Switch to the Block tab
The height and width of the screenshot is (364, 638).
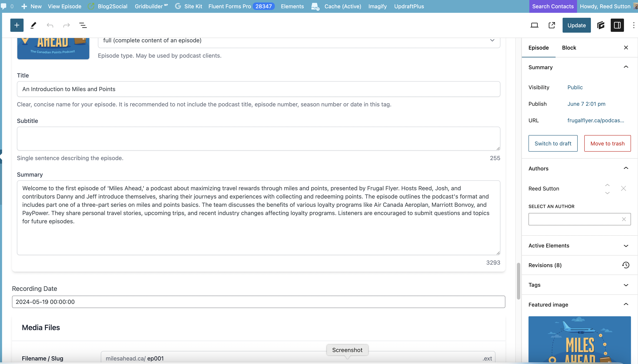[x=569, y=48]
